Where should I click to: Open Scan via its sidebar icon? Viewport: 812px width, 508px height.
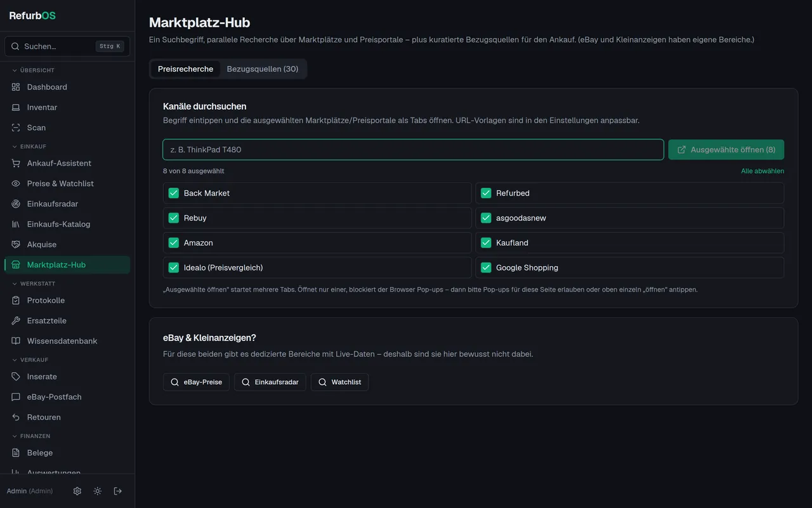point(16,128)
